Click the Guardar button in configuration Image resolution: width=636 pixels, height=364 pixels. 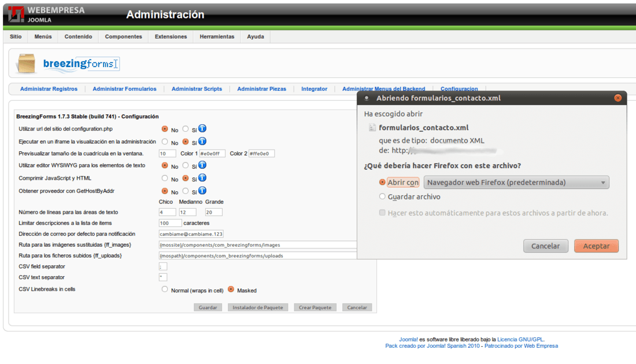coord(208,307)
